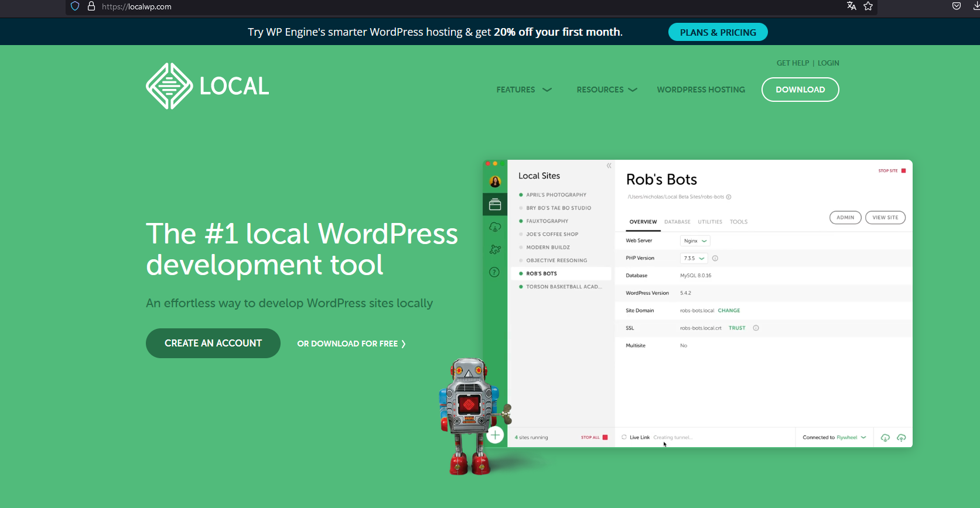Open the PHP Version 7.3.5 dropdown
The image size is (980, 508).
tap(694, 258)
